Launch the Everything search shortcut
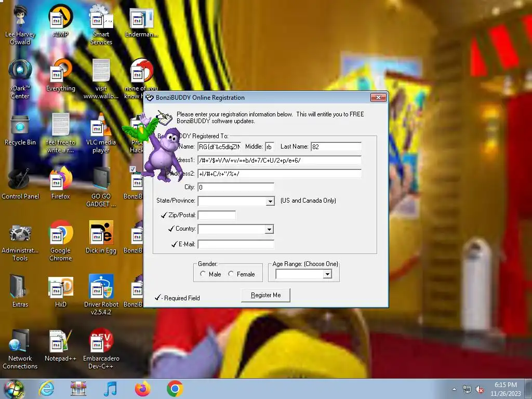This screenshot has height=399, width=532. (x=60, y=75)
